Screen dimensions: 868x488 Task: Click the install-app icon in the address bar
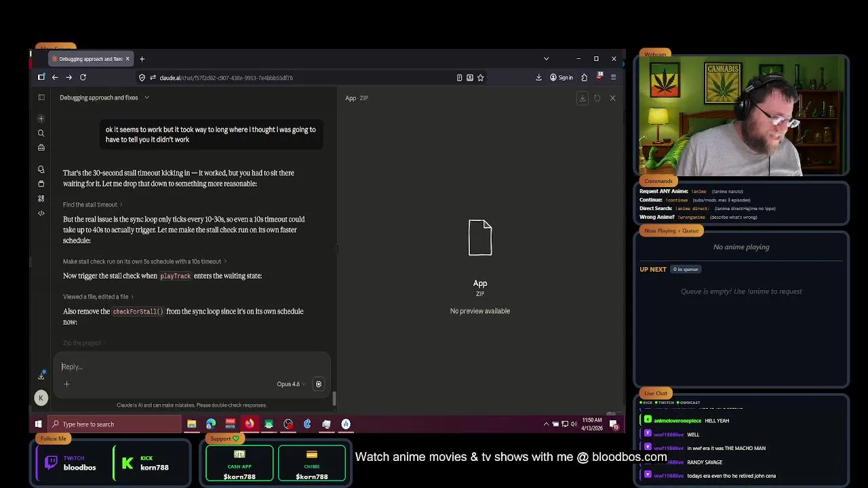[469, 78]
